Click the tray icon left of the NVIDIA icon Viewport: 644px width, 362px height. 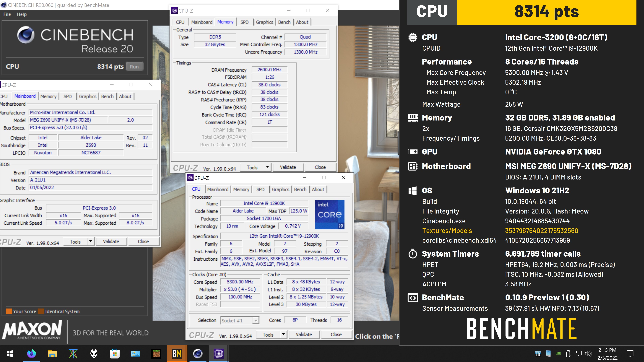point(548,353)
